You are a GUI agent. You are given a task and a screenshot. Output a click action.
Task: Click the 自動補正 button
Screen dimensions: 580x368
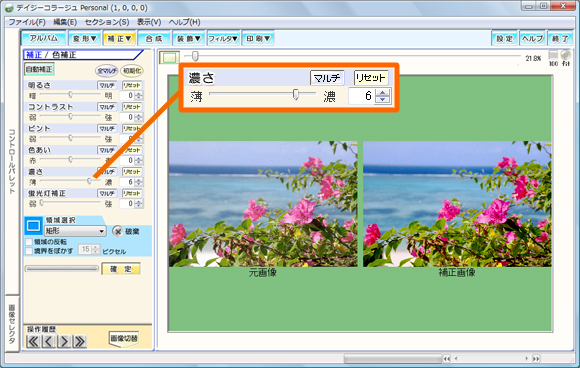[39, 70]
